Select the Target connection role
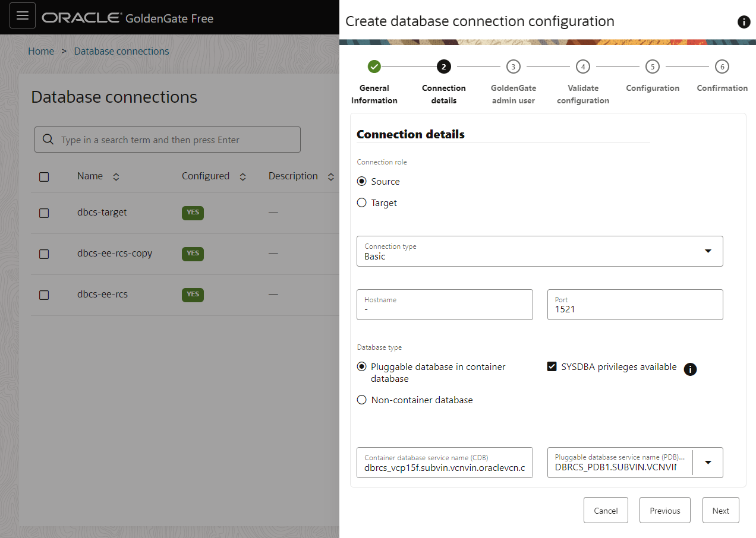 [x=362, y=203]
